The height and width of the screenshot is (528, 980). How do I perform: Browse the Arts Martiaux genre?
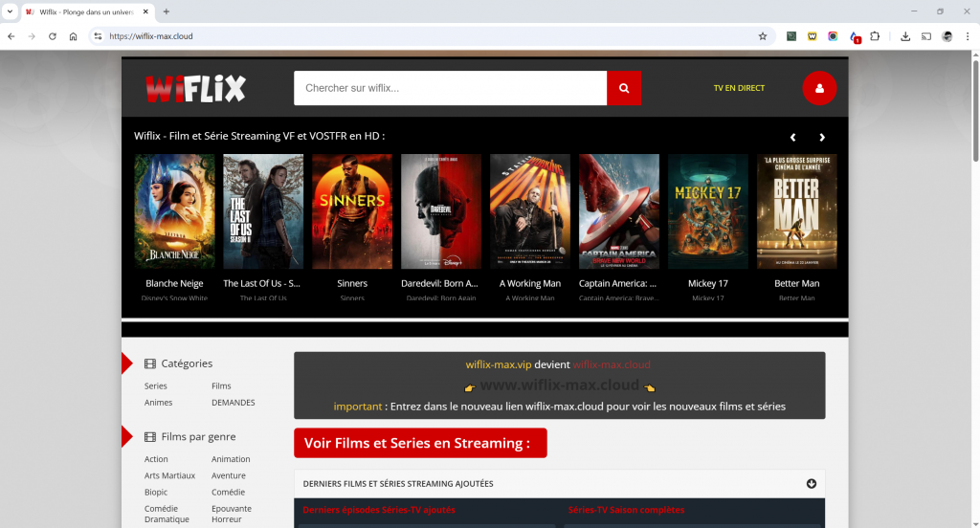170,475
